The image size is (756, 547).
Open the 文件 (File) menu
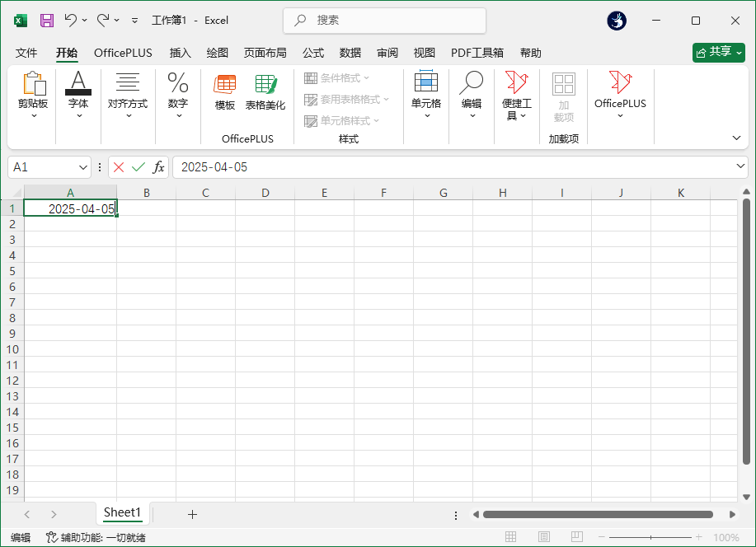(x=26, y=53)
